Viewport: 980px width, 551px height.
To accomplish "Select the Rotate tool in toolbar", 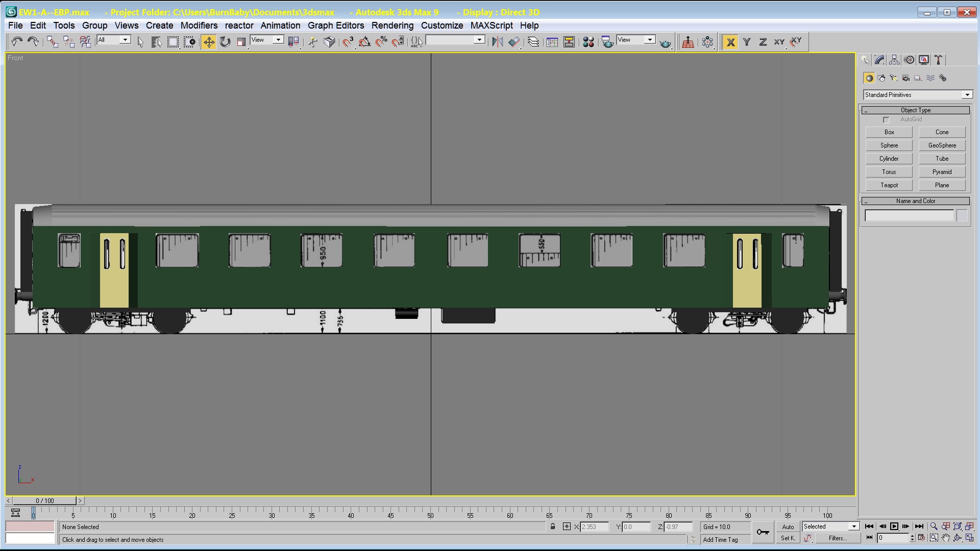I will 225,42.
